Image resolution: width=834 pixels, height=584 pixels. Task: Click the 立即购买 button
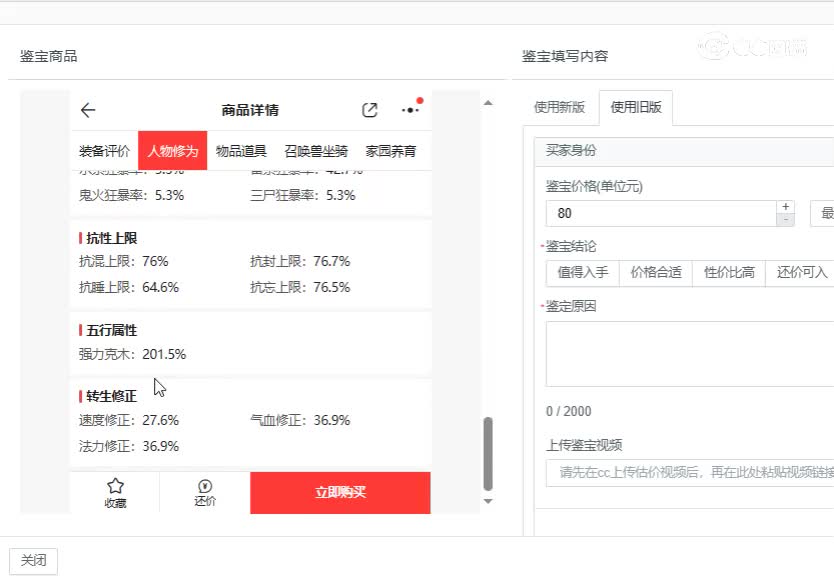pos(340,493)
